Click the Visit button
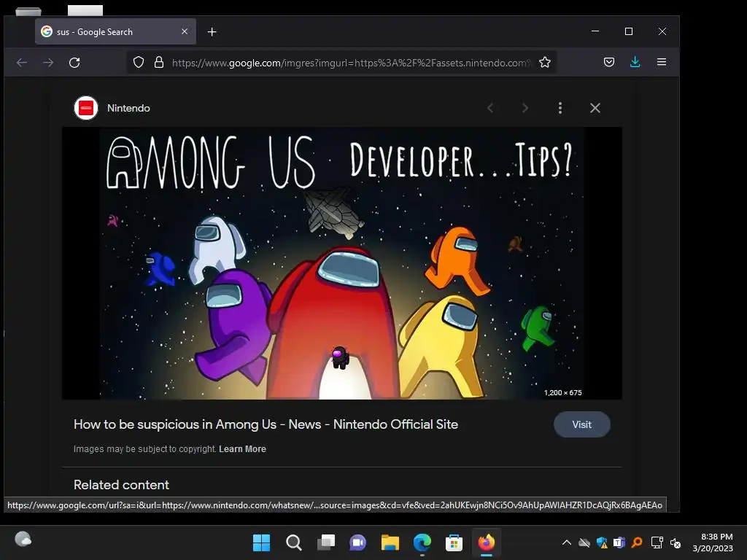747x560 pixels. click(x=581, y=424)
